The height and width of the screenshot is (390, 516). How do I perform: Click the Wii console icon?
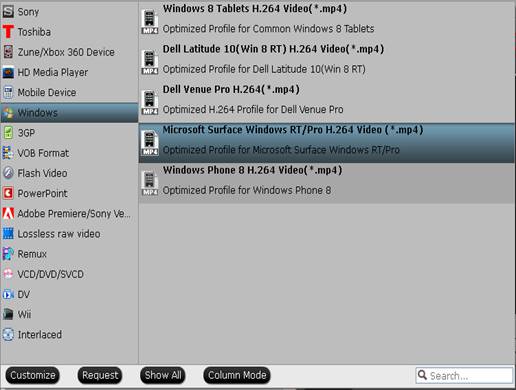coord(8,314)
